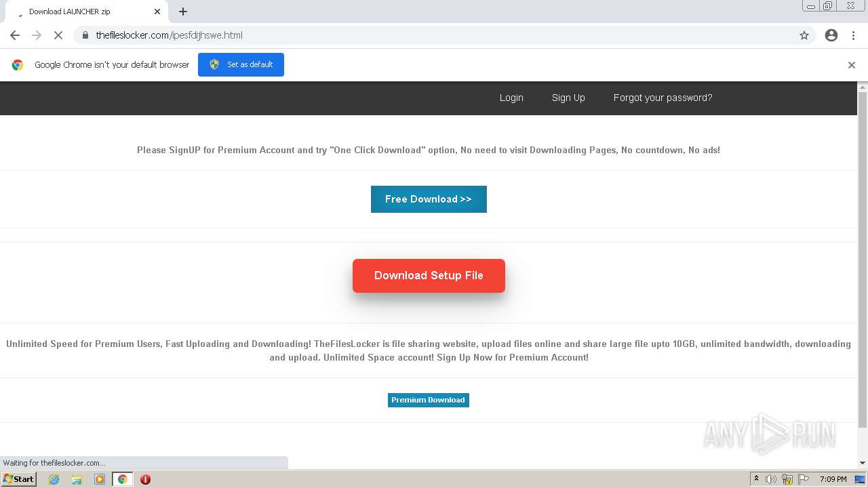Launch Internet Explorer from the taskbar

click(x=54, y=479)
